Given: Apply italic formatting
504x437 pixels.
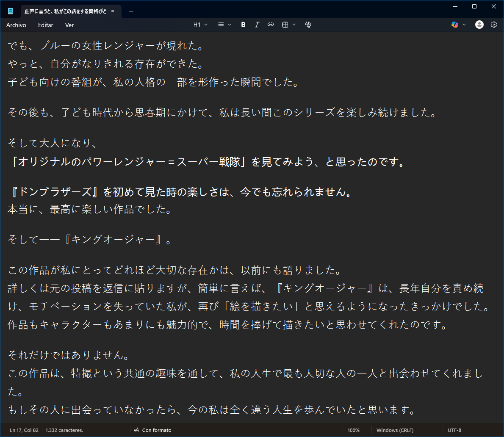Looking at the screenshot, I should (257, 25).
